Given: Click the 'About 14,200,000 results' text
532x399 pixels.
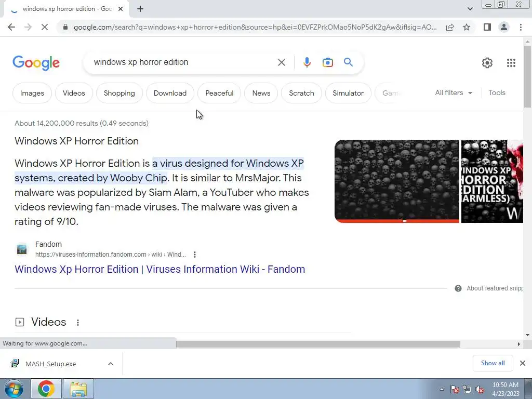Looking at the screenshot, I should 82,123.
